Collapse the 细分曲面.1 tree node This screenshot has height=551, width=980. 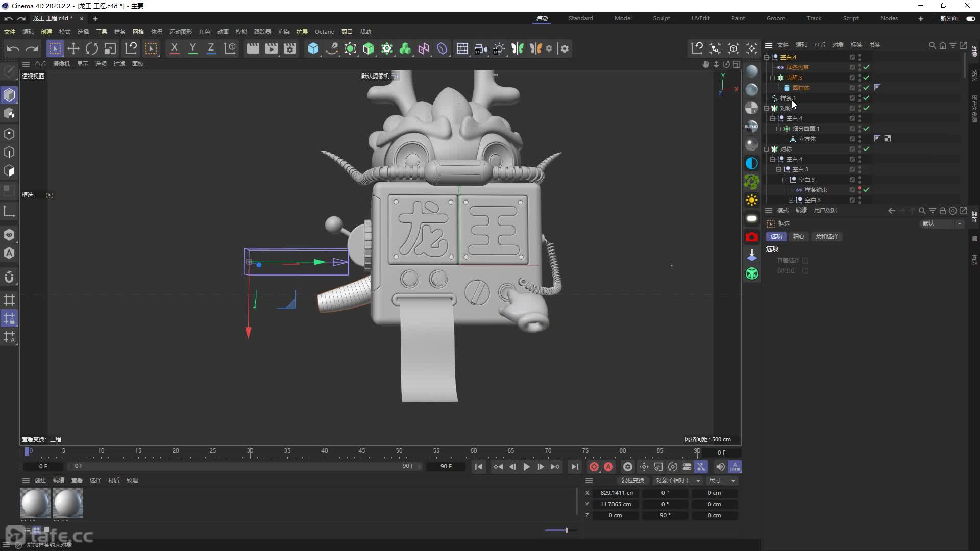click(x=778, y=129)
